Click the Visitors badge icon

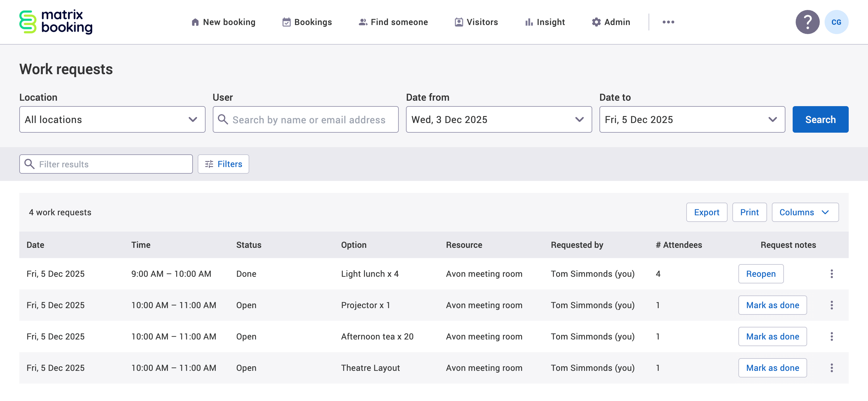(x=458, y=22)
